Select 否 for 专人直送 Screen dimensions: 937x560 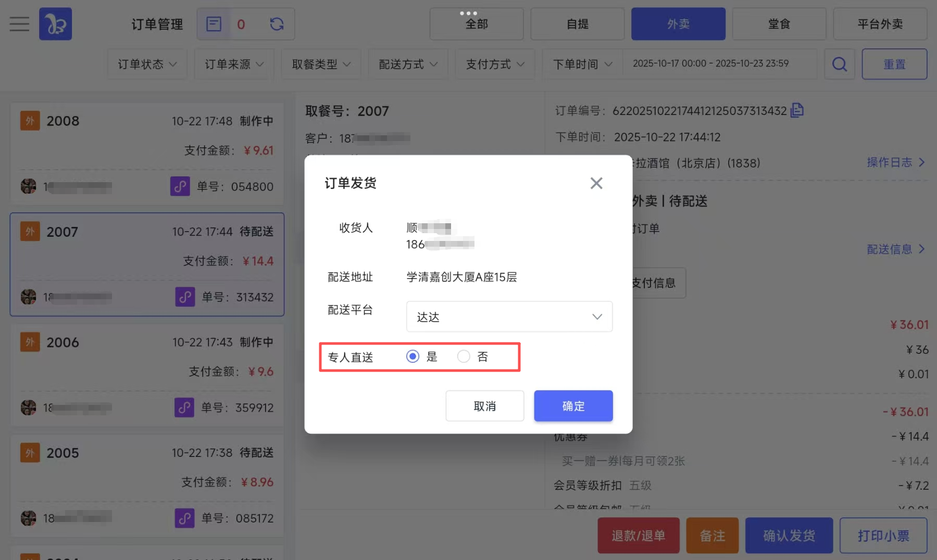point(464,357)
